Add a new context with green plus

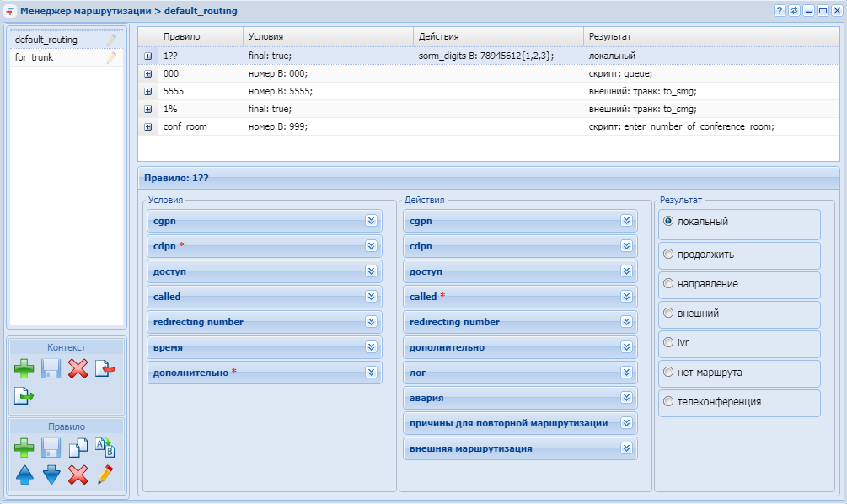pyautogui.click(x=24, y=368)
